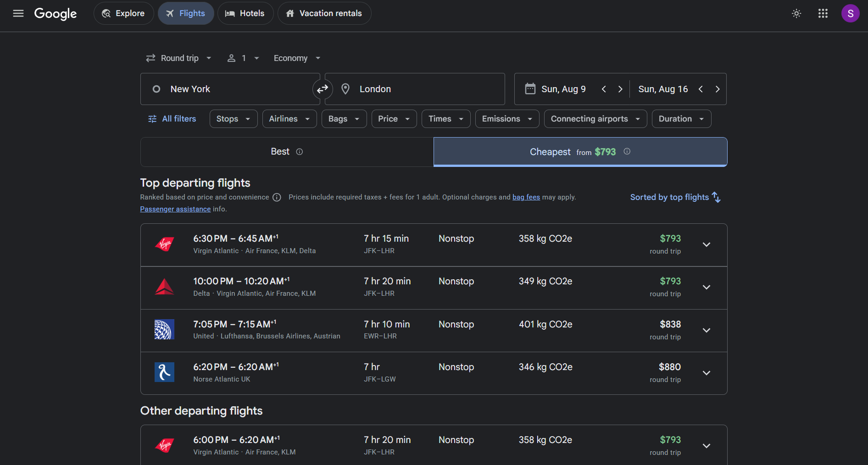This screenshot has height=465, width=868.
Task: Toggle the dark theme brightness icon
Action: (x=796, y=13)
